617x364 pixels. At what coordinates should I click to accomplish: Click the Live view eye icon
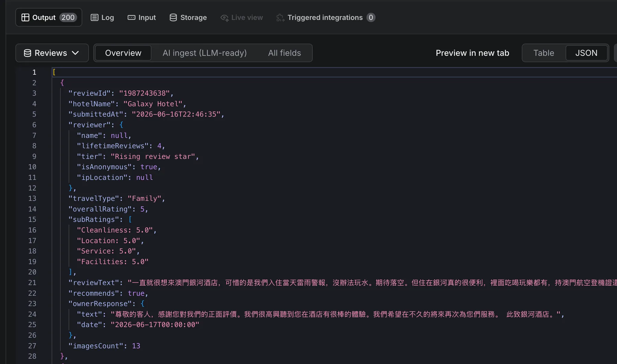(225, 18)
